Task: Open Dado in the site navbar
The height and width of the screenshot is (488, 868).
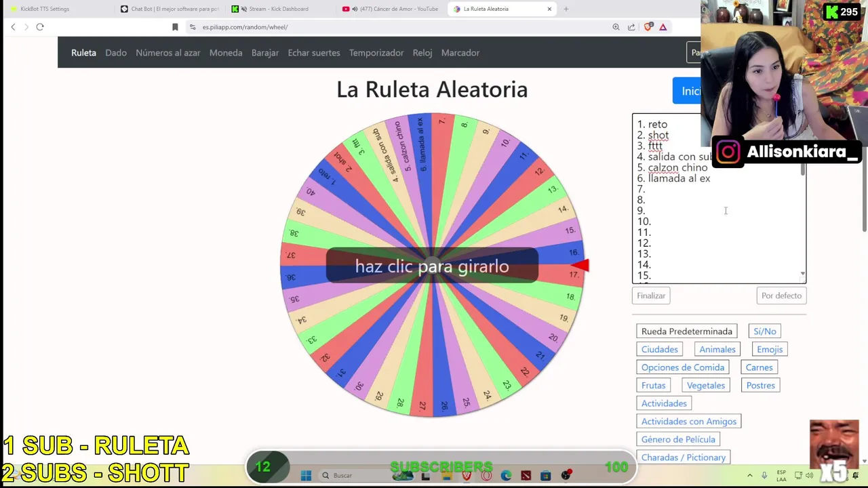Action: click(116, 53)
